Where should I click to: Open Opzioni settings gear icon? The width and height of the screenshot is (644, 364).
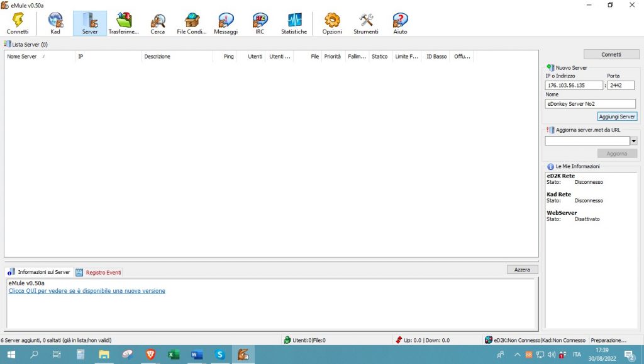(x=332, y=23)
